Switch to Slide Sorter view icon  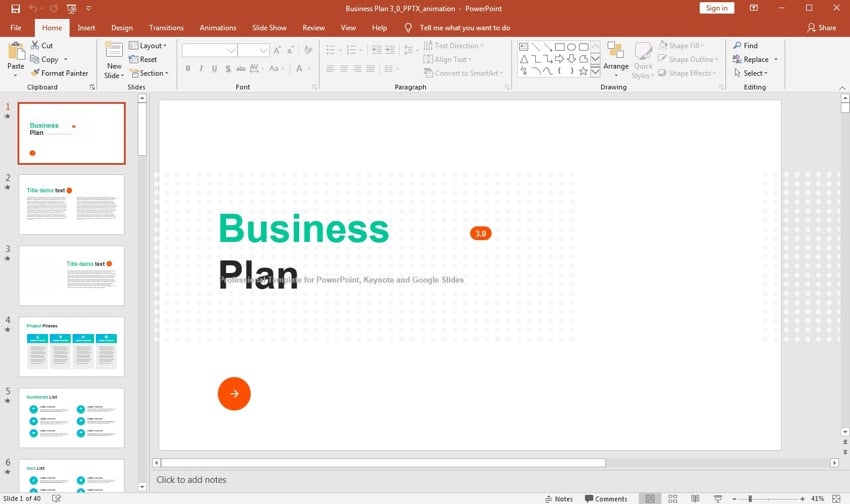click(x=673, y=498)
